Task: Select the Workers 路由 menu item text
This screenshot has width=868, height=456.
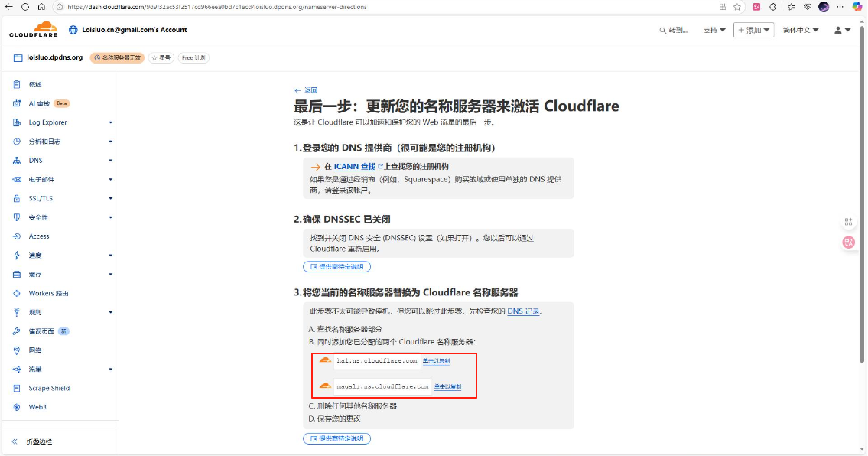Action: [x=49, y=293]
